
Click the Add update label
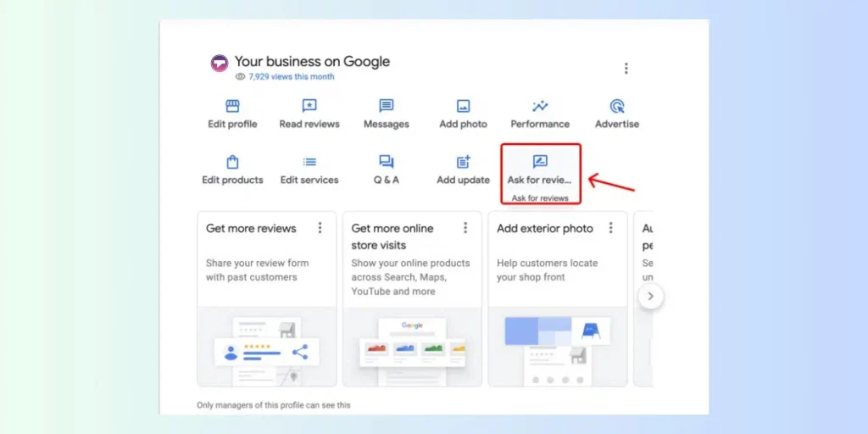point(464,180)
